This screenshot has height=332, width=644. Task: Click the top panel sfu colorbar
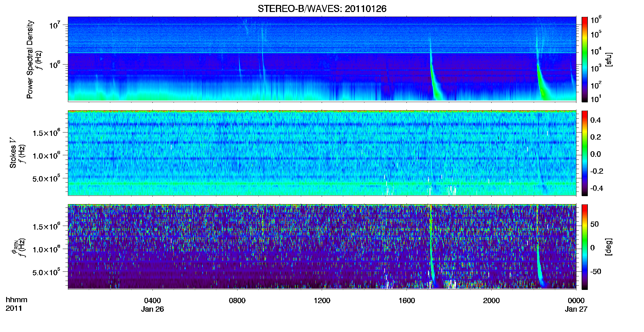pos(585,59)
